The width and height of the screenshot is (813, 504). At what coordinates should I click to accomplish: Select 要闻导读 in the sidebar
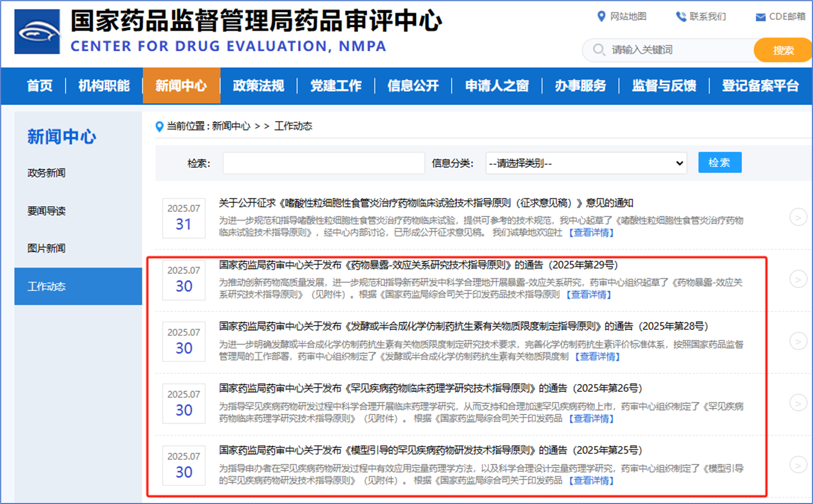click(x=46, y=211)
